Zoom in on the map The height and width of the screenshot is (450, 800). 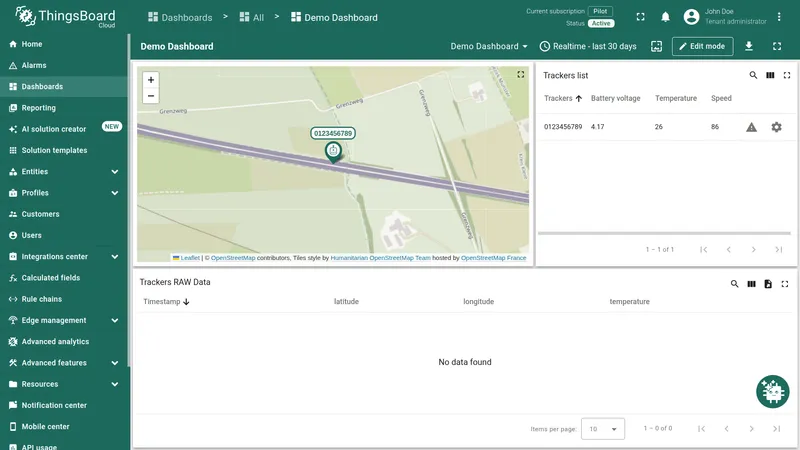pyautogui.click(x=151, y=80)
